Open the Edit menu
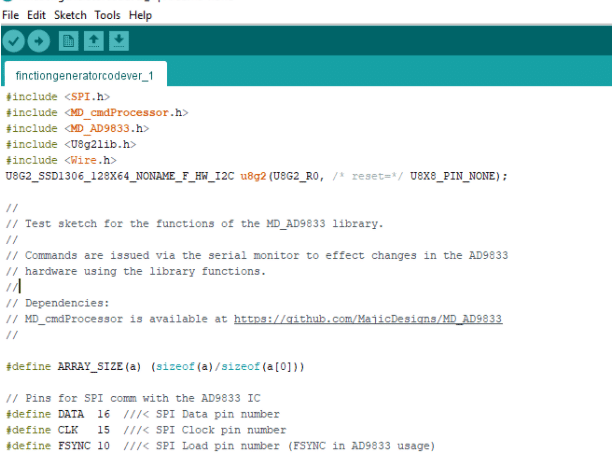Screen dimensions: 612x474 coord(36,15)
